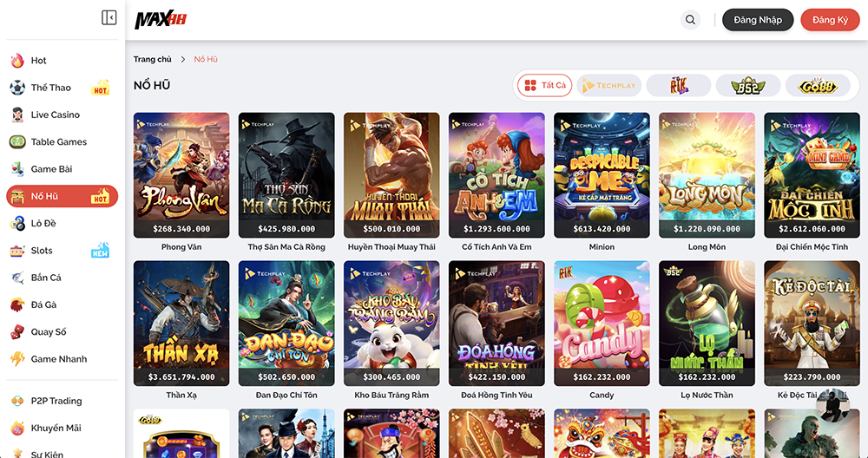
Task: Click the Hot flame icon in sidebar
Action: [17, 61]
